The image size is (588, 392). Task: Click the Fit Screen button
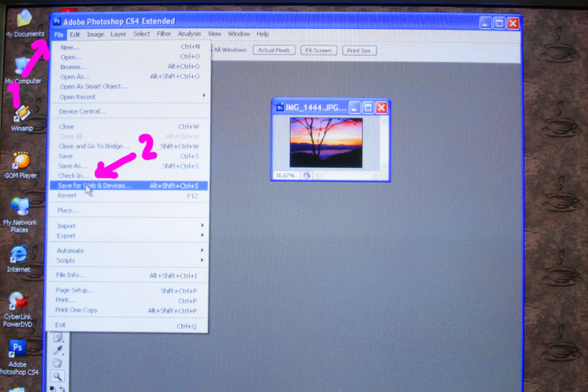(x=318, y=50)
